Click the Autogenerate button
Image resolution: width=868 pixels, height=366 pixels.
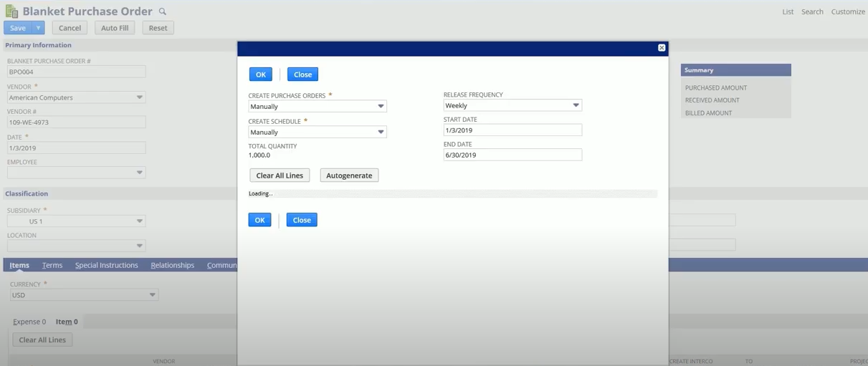pyautogui.click(x=349, y=175)
